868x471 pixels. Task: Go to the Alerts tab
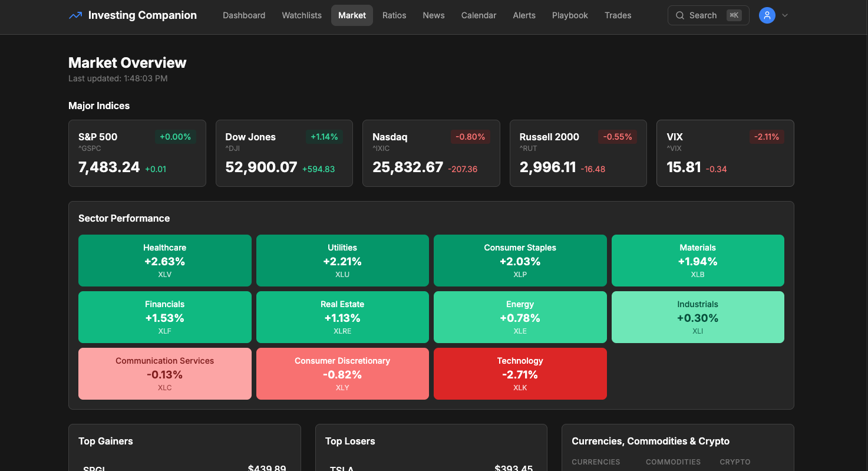(524, 15)
